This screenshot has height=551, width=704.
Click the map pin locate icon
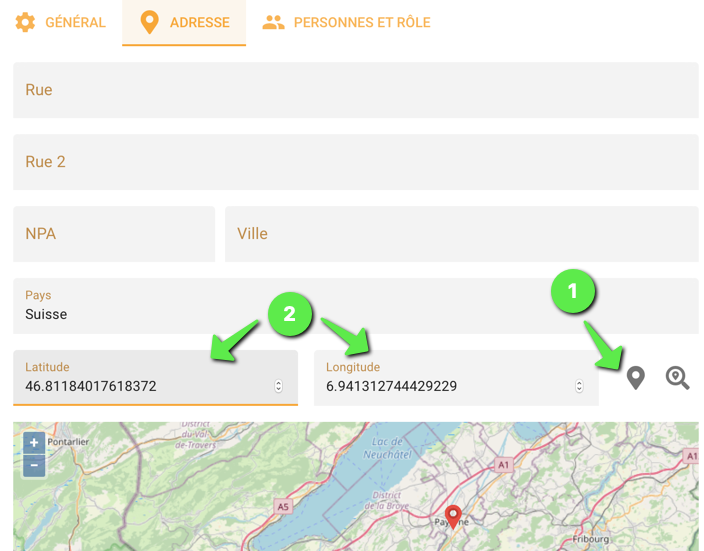(635, 378)
